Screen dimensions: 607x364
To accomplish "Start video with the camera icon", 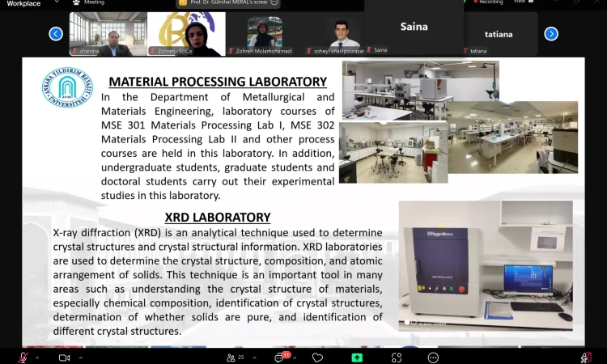I will [x=64, y=358].
